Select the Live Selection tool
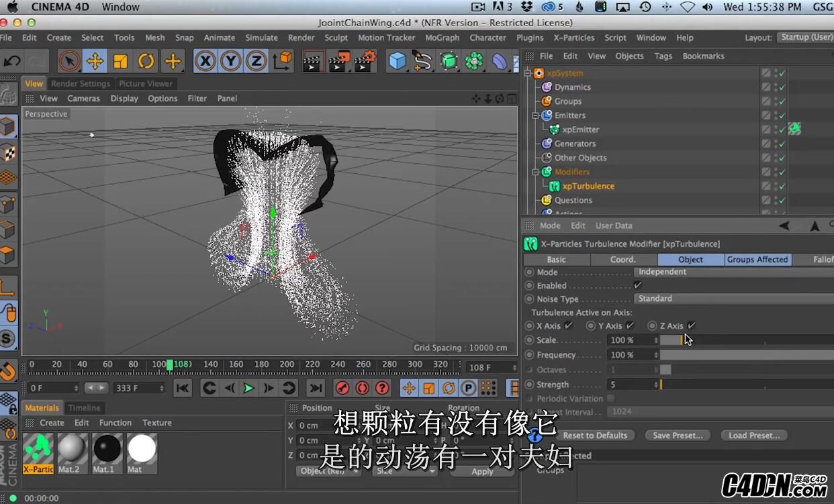This screenshot has height=504, width=834. 70,62
